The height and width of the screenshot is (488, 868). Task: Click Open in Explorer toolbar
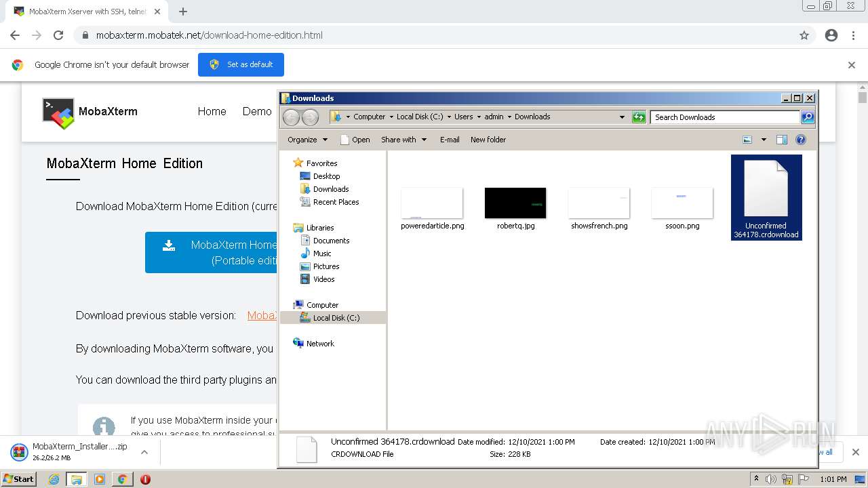tap(355, 140)
